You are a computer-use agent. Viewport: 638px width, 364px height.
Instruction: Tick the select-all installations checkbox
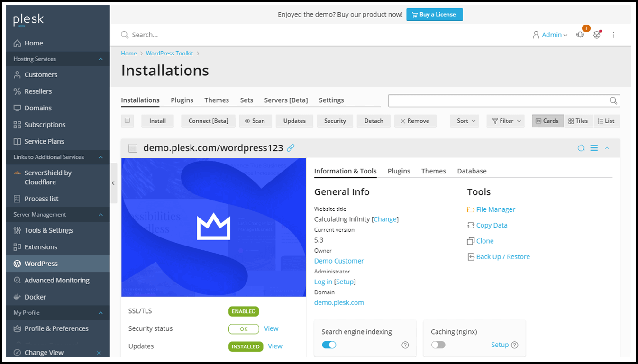(x=127, y=120)
